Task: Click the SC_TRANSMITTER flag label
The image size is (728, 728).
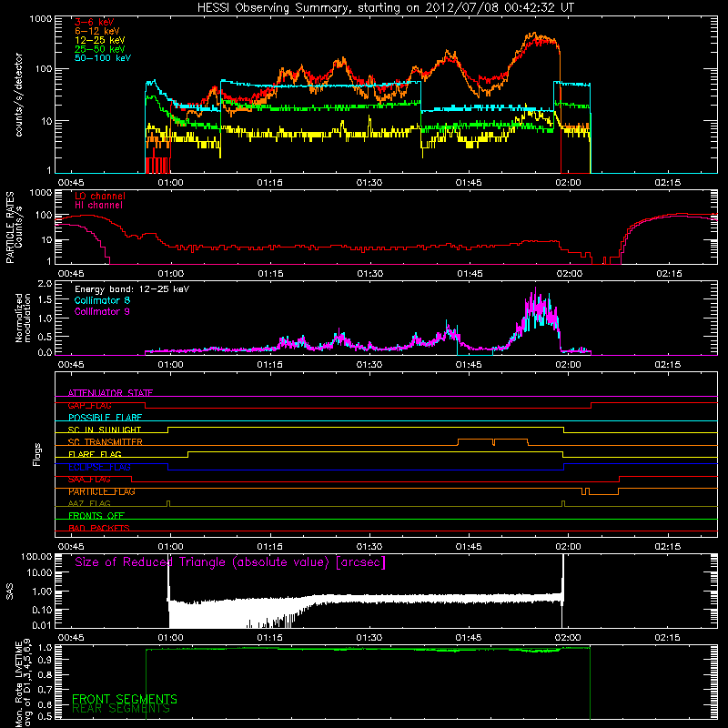Action: 106,442
